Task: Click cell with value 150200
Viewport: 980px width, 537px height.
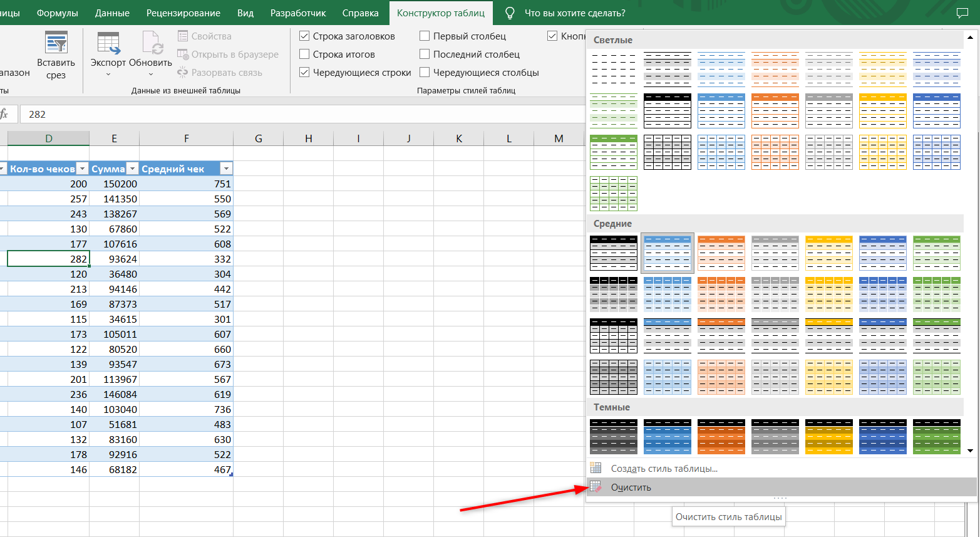Action: click(114, 184)
